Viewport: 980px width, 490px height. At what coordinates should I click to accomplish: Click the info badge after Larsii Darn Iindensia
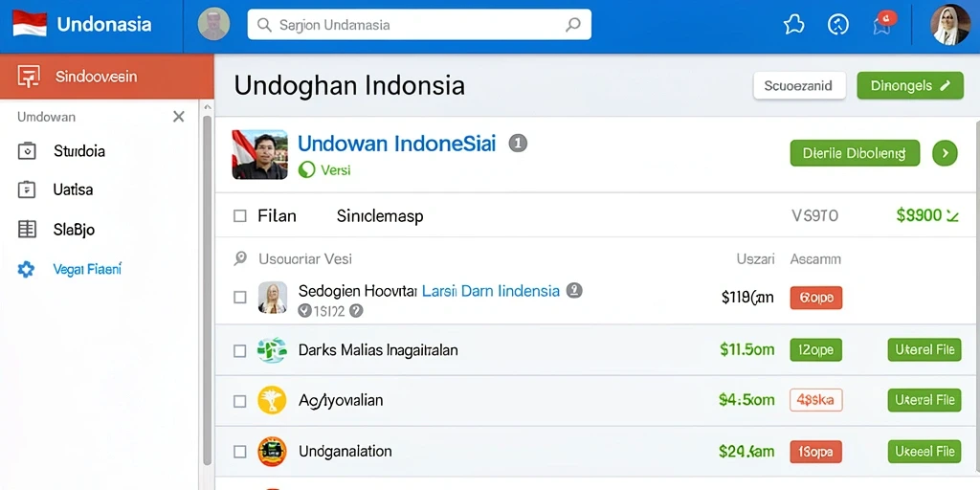[574, 291]
